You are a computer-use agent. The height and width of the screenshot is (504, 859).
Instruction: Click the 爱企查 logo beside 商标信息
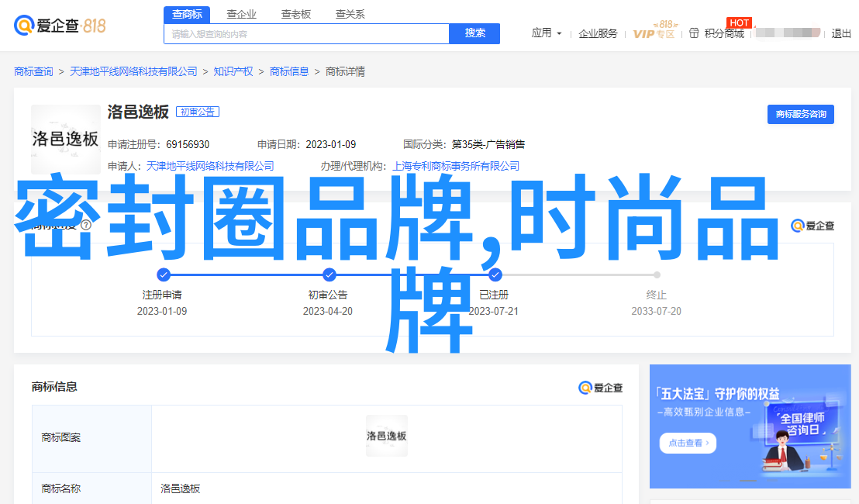[600, 388]
